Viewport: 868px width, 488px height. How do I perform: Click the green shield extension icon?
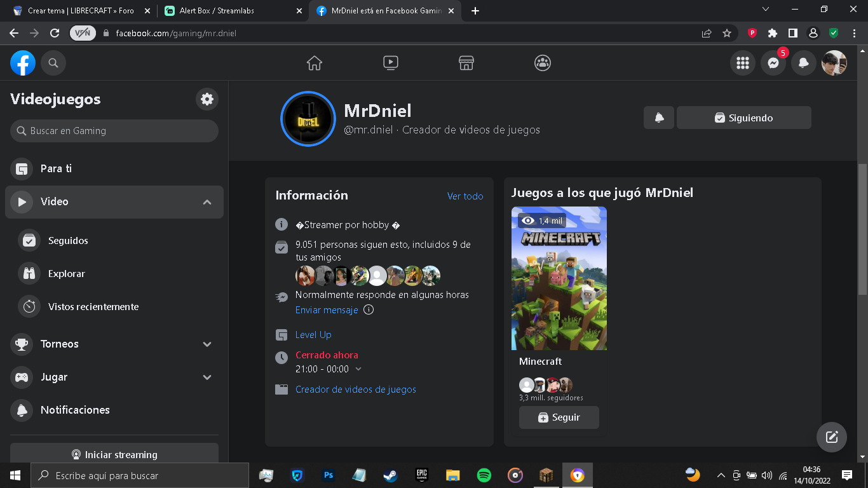[x=834, y=33]
